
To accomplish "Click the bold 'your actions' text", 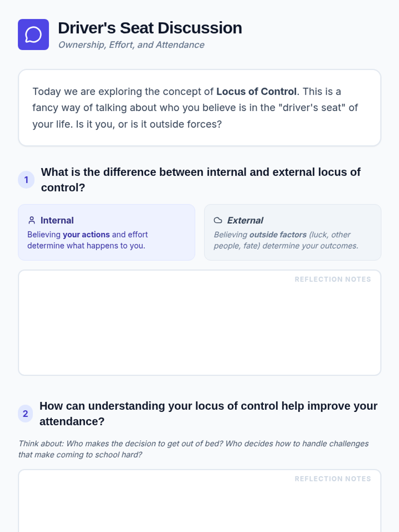I will coord(86,234).
